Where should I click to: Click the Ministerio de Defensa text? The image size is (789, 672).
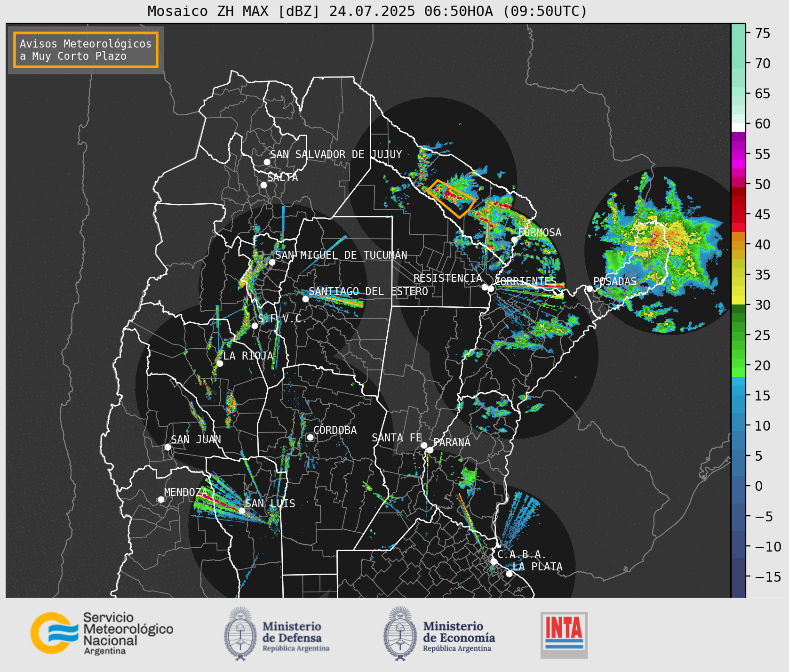pos(296,637)
